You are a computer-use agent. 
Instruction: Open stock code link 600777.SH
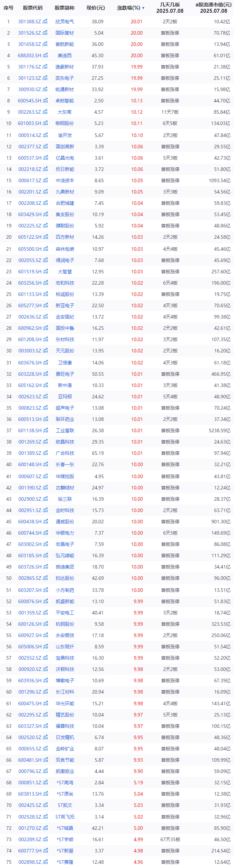pyautogui.click(x=30, y=851)
